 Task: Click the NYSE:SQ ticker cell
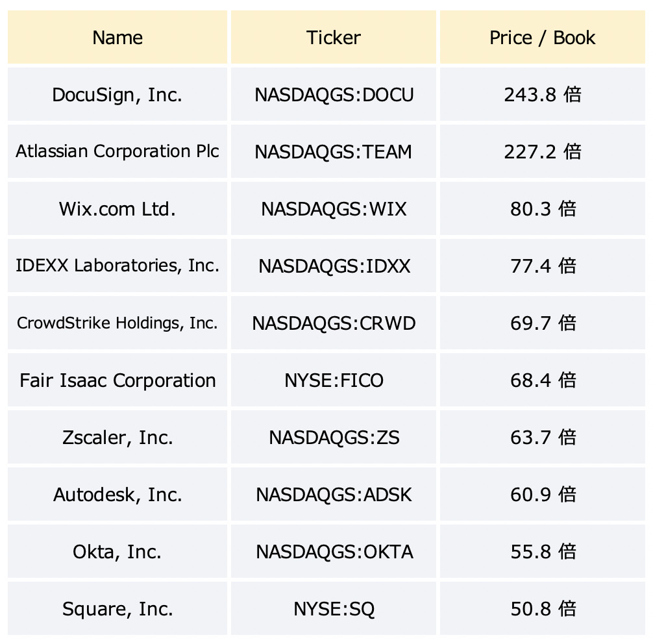[334, 608]
